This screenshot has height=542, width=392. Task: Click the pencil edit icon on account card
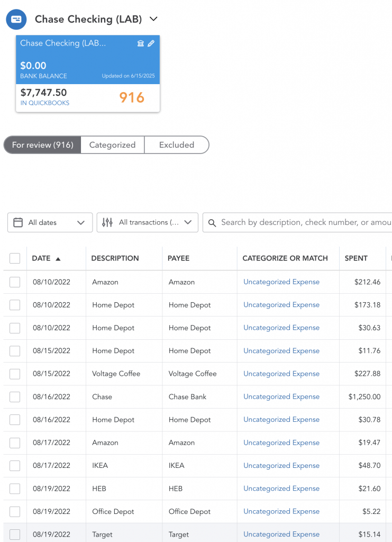pyautogui.click(x=151, y=43)
